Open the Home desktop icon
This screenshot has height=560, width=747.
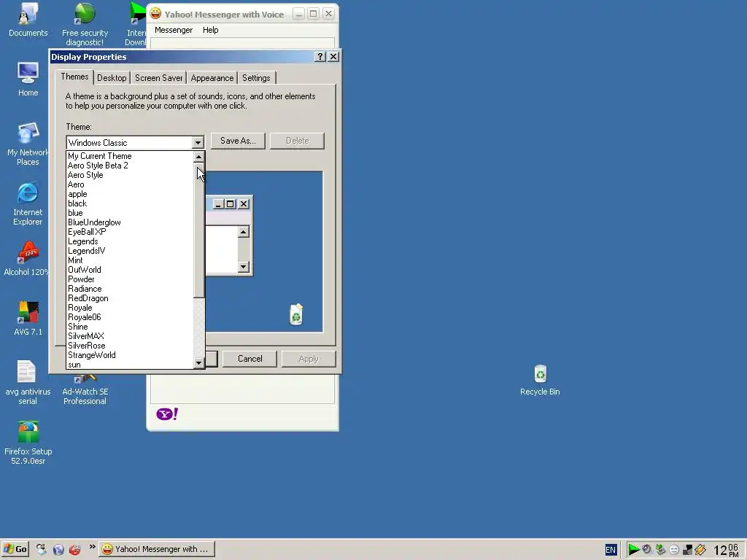click(x=28, y=79)
